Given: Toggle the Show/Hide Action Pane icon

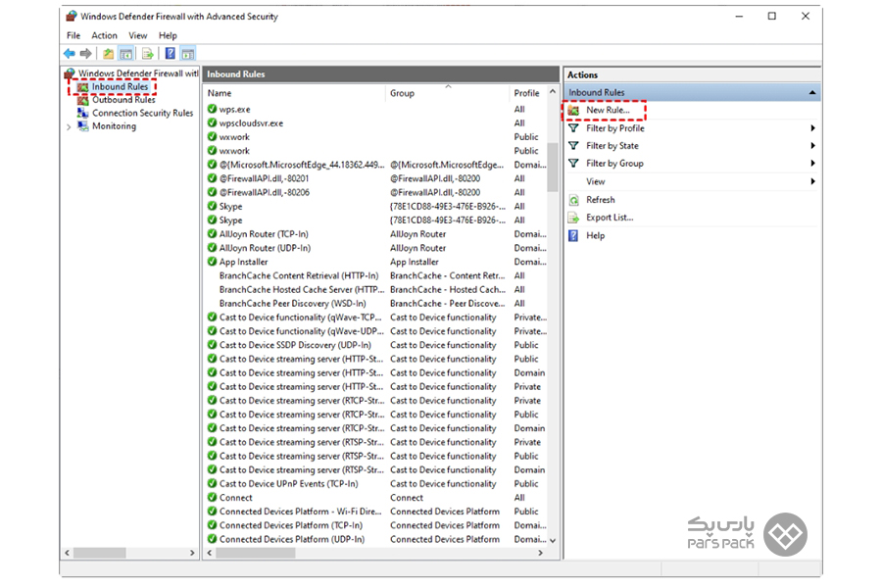Looking at the screenshot, I should click(x=188, y=54).
